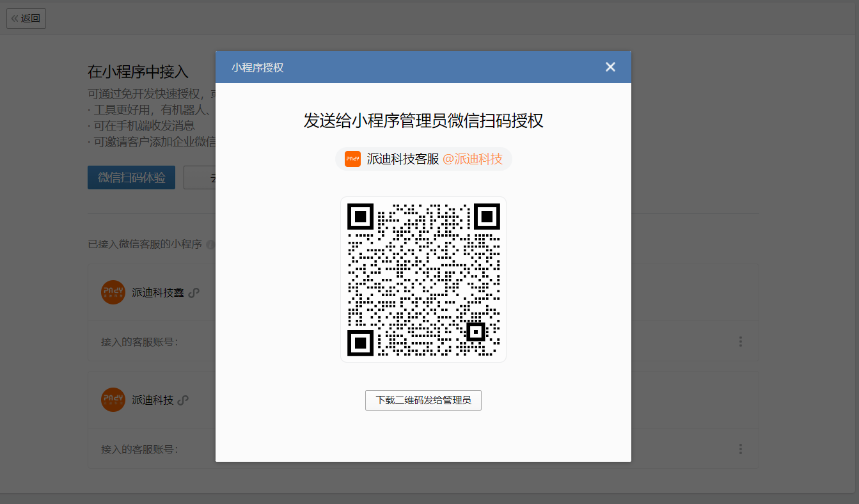
Task: Click the @派迪科技 orange link text
Action: (x=472, y=159)
